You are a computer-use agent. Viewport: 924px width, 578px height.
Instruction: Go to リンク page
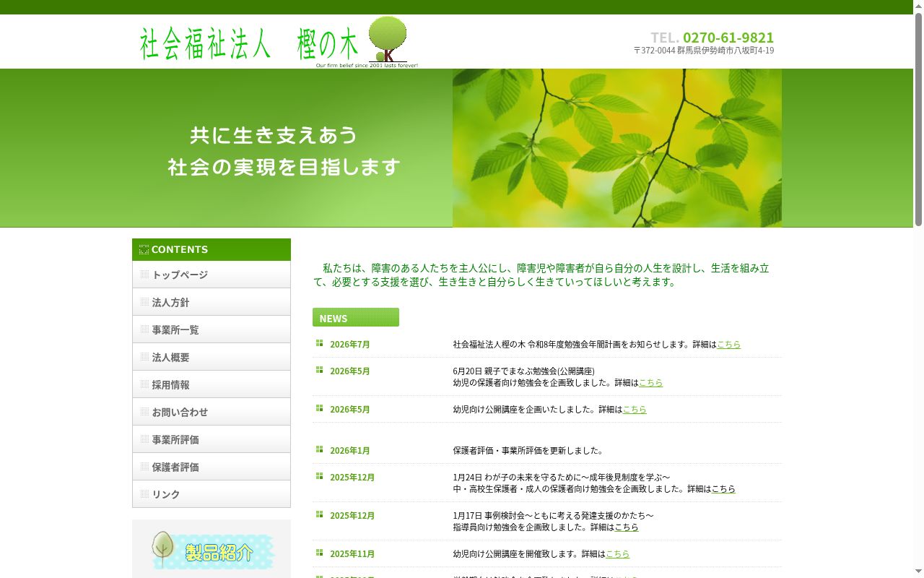[x=212, y=494]
